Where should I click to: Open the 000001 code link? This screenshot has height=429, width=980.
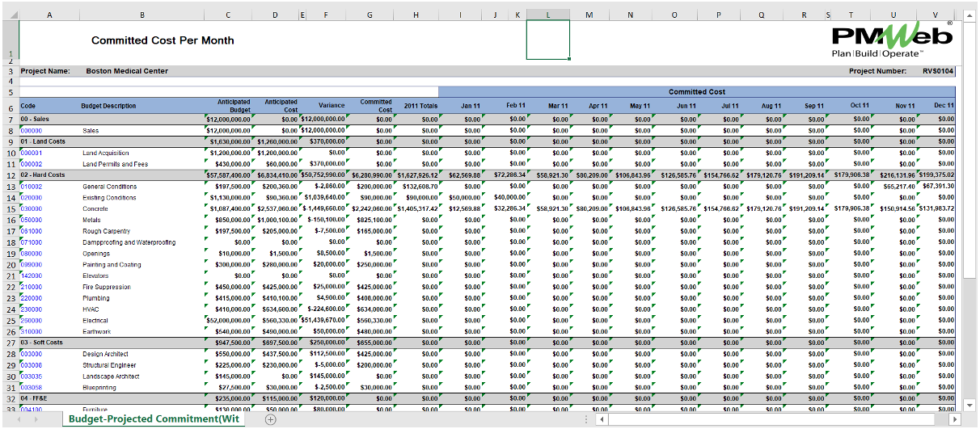point(32,153)
